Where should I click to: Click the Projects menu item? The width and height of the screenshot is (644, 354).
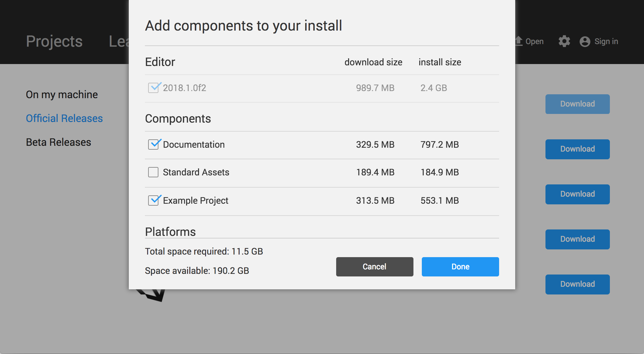click(54, 41)
